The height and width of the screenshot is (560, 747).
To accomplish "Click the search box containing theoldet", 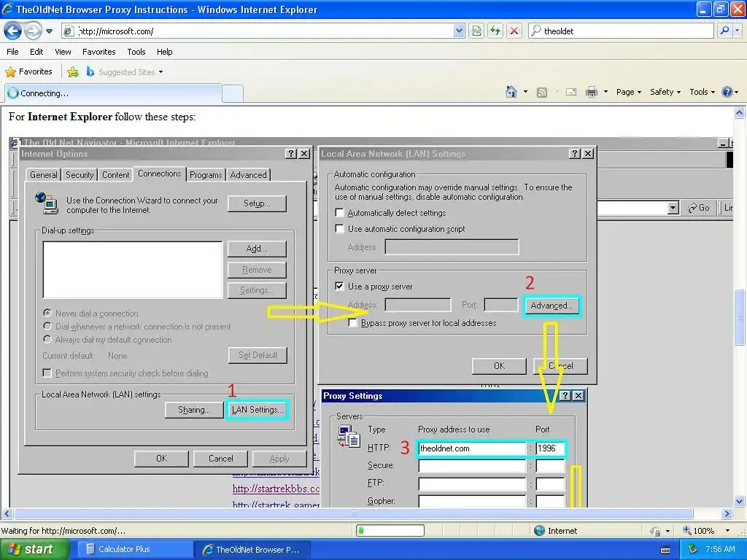I will coord(622,31).
